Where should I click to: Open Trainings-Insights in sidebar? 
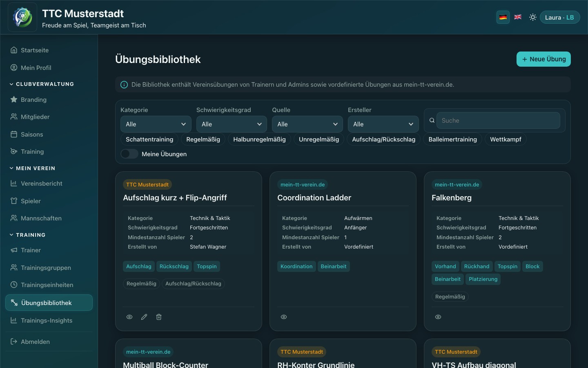49,320
